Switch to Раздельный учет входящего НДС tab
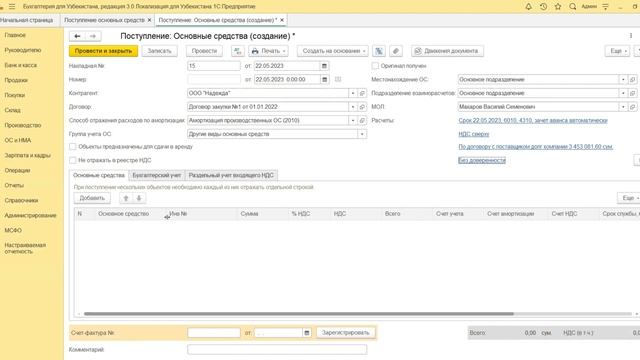Screen dimensions: 640x360 point(231,175)
